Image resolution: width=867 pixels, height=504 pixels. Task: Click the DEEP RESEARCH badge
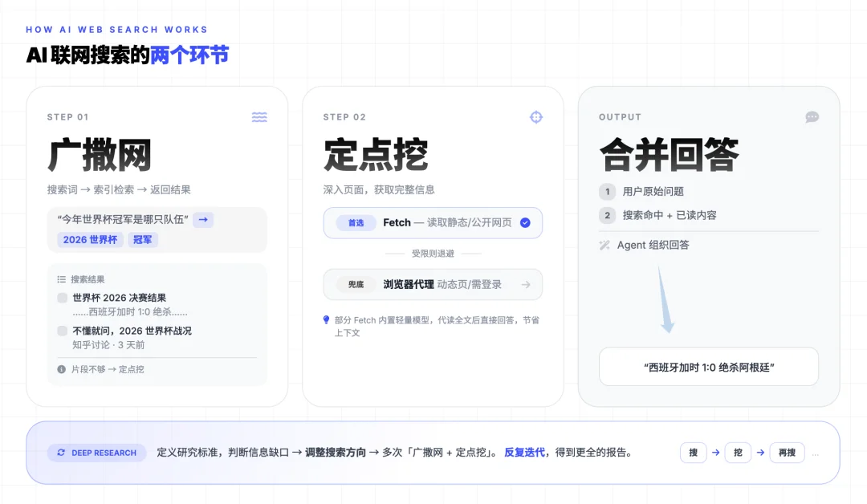click(97, 453)
